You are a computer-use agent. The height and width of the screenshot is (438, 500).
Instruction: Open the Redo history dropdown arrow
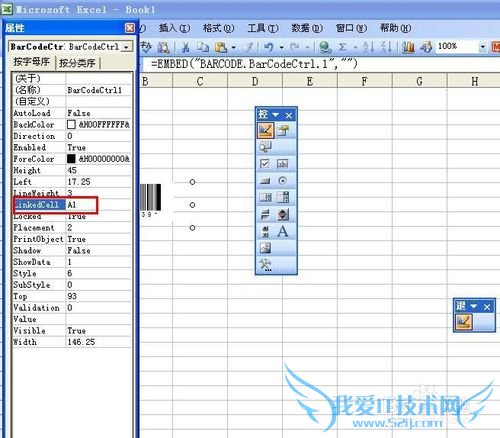point(308,47)
